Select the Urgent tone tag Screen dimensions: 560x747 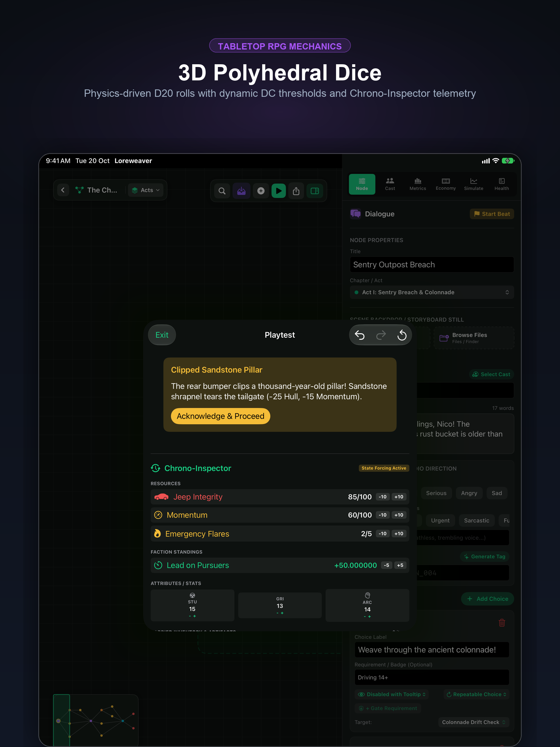tap(440, 520)
